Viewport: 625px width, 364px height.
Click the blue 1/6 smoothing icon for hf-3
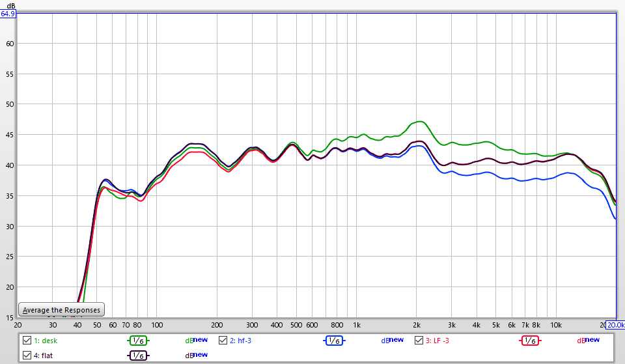334,340
